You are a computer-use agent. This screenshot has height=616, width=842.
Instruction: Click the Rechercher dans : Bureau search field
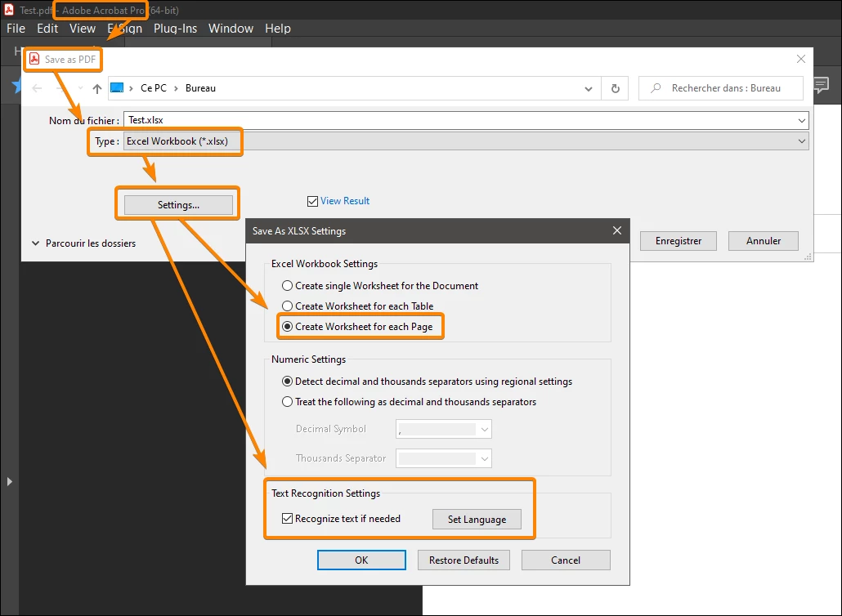point(721,88)
